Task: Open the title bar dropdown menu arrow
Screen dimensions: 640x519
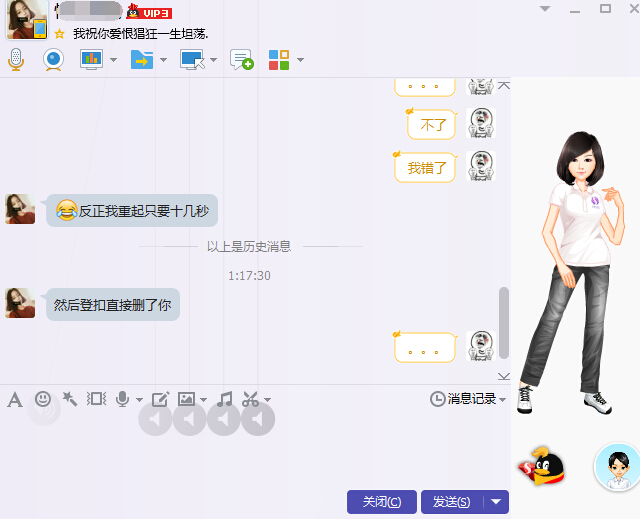Action: [544, 9]
